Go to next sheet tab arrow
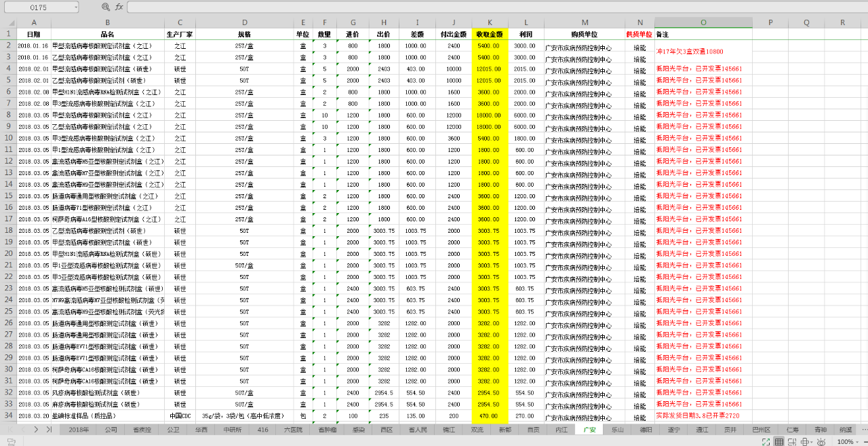Viewport: 868px width, 446px height. tap(36, 430)
